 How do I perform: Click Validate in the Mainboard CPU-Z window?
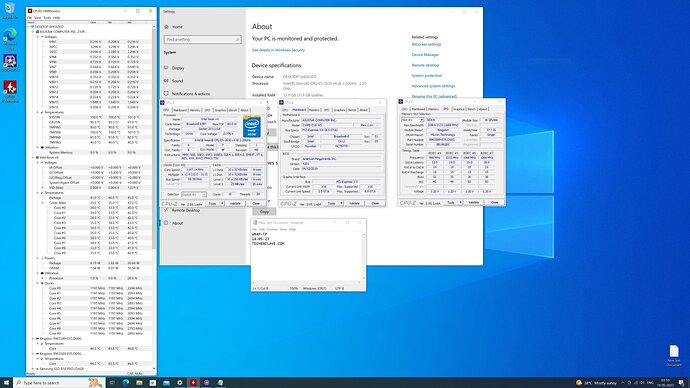(x=354, y=203)
